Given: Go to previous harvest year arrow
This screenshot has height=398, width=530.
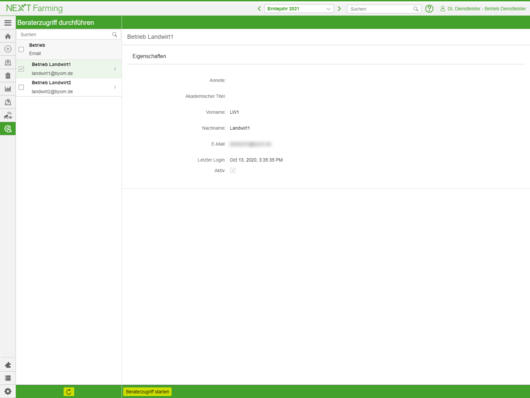Looking at the screenshot, I should click(259, 9).
